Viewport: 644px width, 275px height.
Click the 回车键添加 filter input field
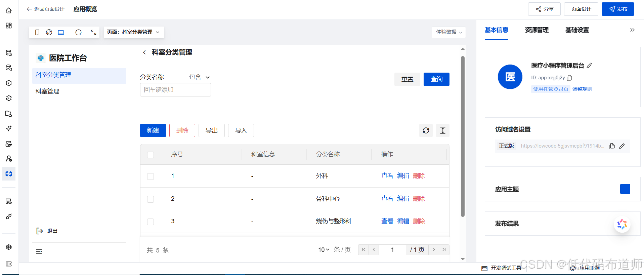pos(175,90)
